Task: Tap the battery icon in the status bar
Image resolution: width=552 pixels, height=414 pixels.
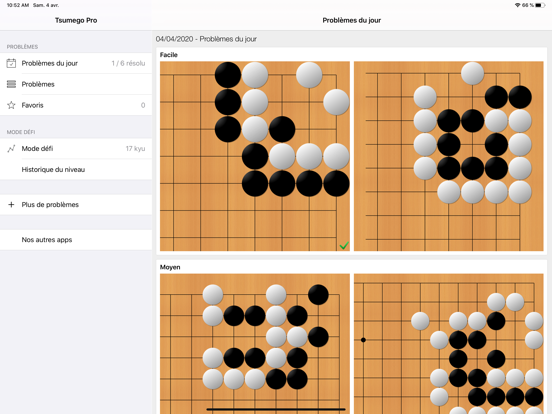Action: [540, 5]
